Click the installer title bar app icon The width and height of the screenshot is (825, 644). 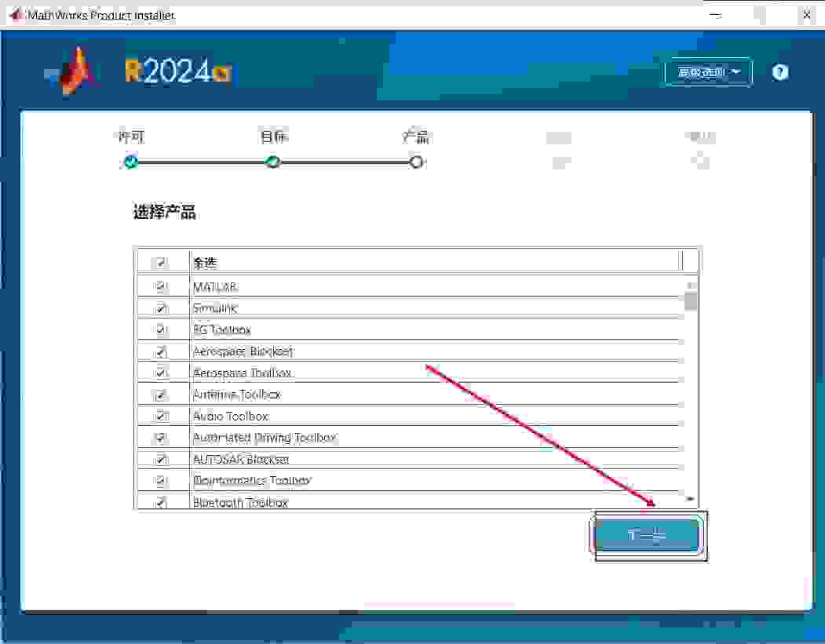tap(16, 15)
